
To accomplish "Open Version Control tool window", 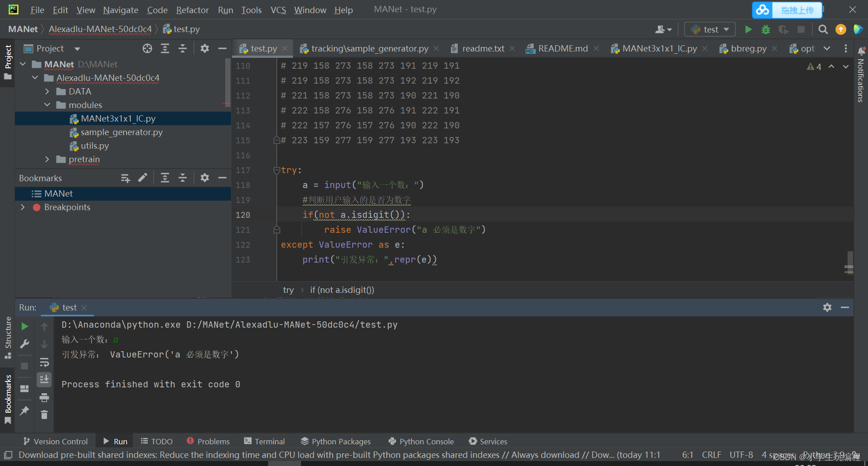I will (56, 441).
